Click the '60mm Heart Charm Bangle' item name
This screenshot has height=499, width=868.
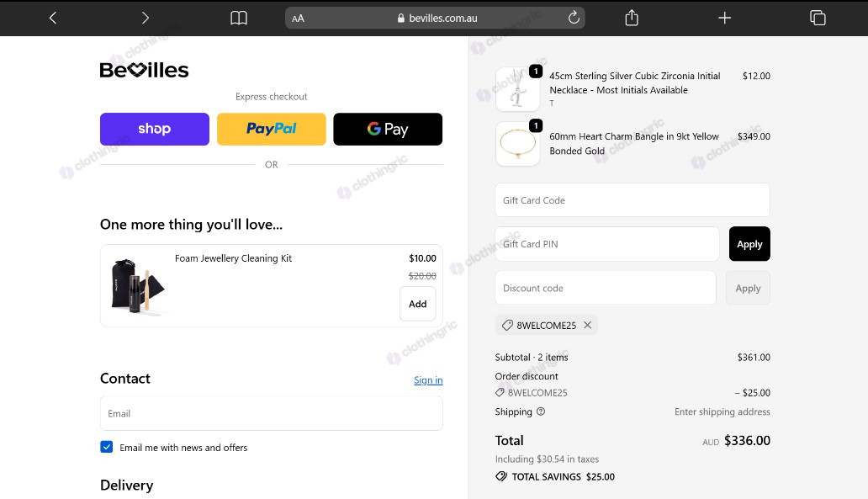tap(634, 143)
